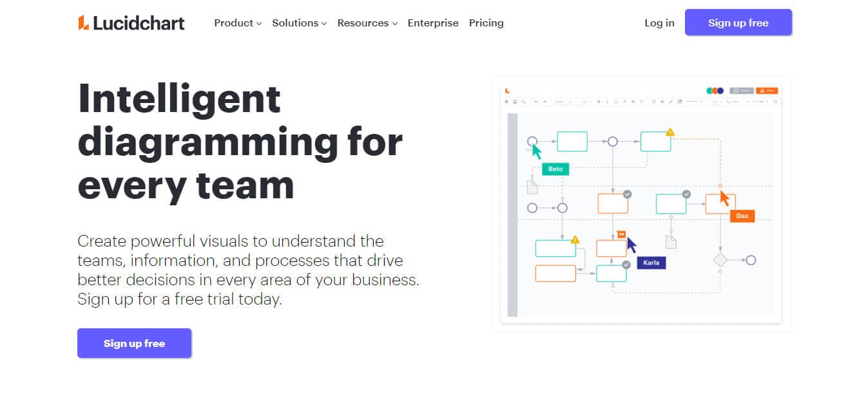Screen dimensions: 868x412
Task: Click the hero Sign up free button
Action: 134,343
